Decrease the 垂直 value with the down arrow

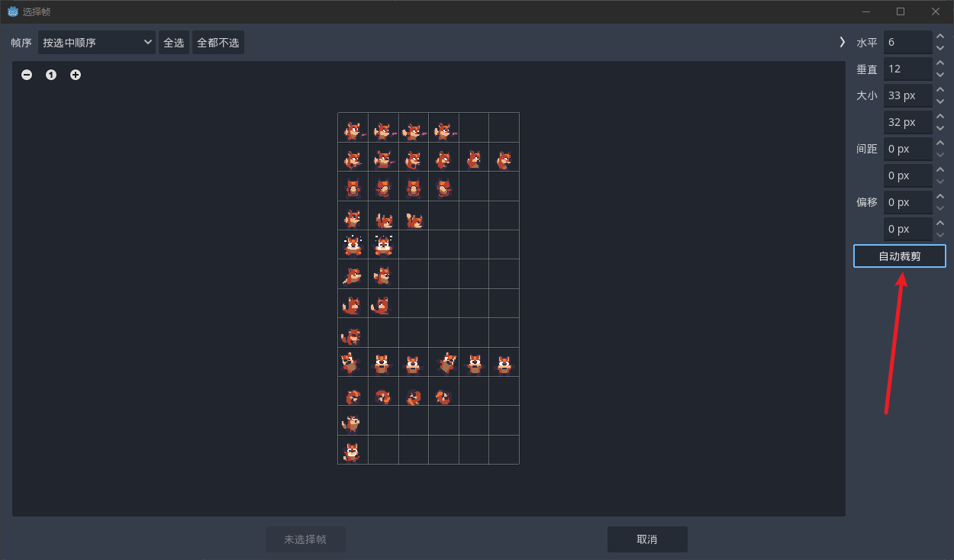940,75
